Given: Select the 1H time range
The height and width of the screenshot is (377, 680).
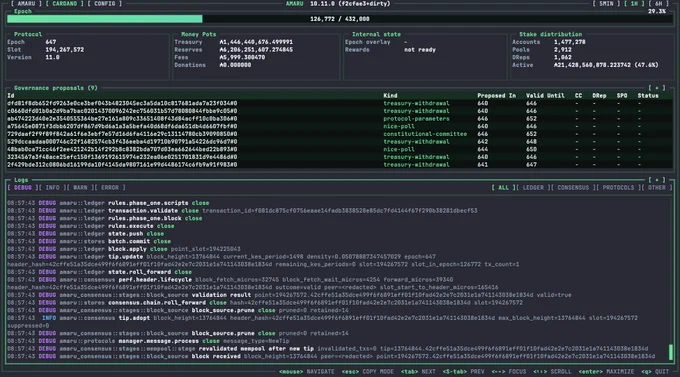Looking at the screenshot, I should (634, 3).
